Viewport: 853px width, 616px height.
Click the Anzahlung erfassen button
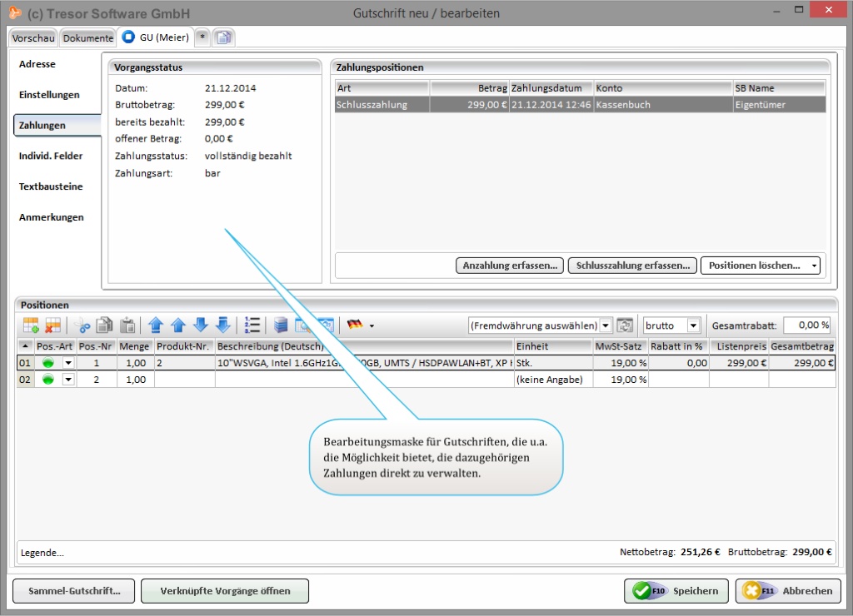point(510,266)
